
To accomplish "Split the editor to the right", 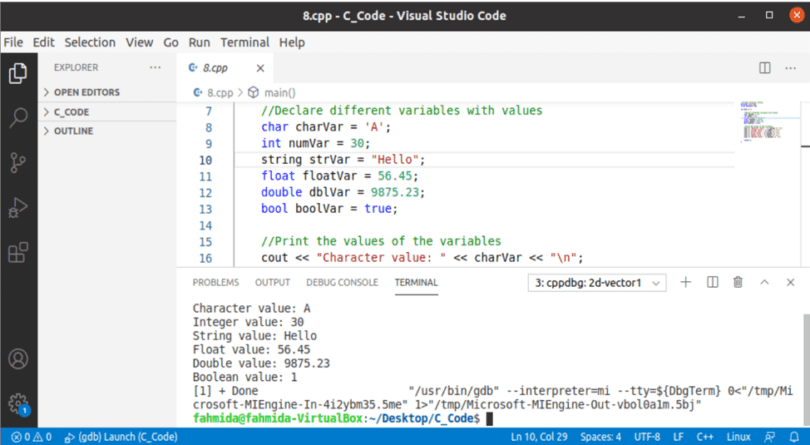I will point(764,68).
